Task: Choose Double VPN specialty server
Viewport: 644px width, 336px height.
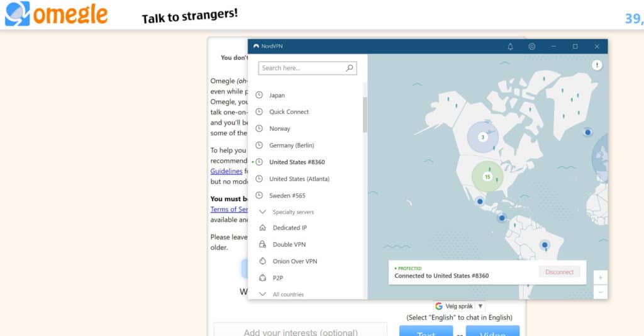Action: coord(289,244)
